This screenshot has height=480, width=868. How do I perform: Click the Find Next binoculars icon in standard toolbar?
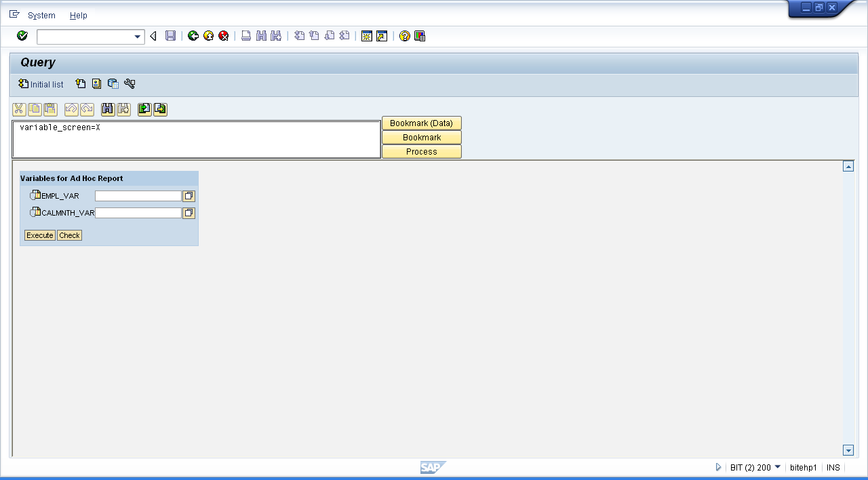click(276, 36)
